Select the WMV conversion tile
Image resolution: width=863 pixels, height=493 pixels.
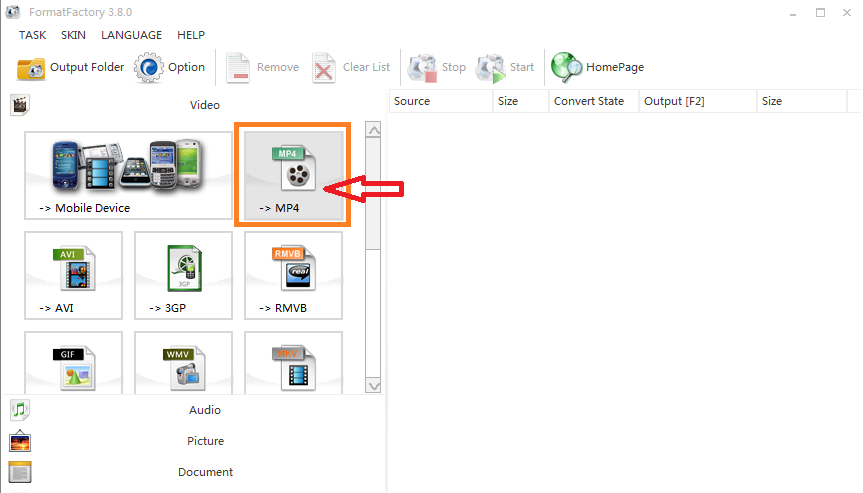pos(183,363)
